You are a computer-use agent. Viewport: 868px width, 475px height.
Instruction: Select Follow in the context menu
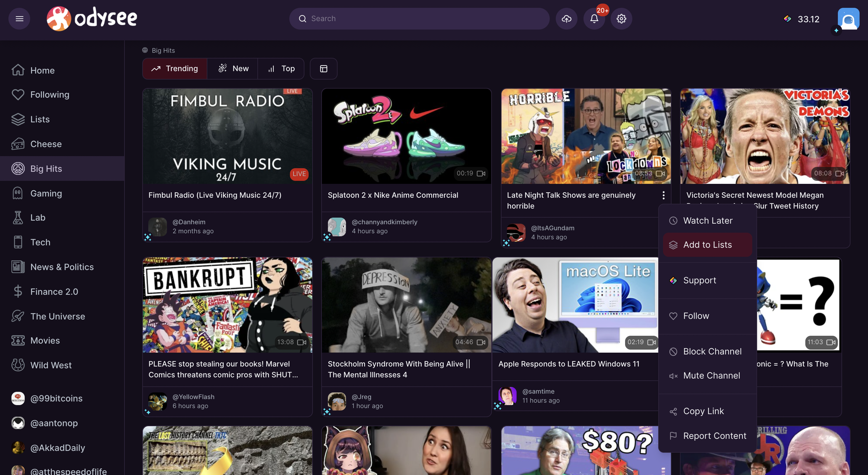coord(707,316)
